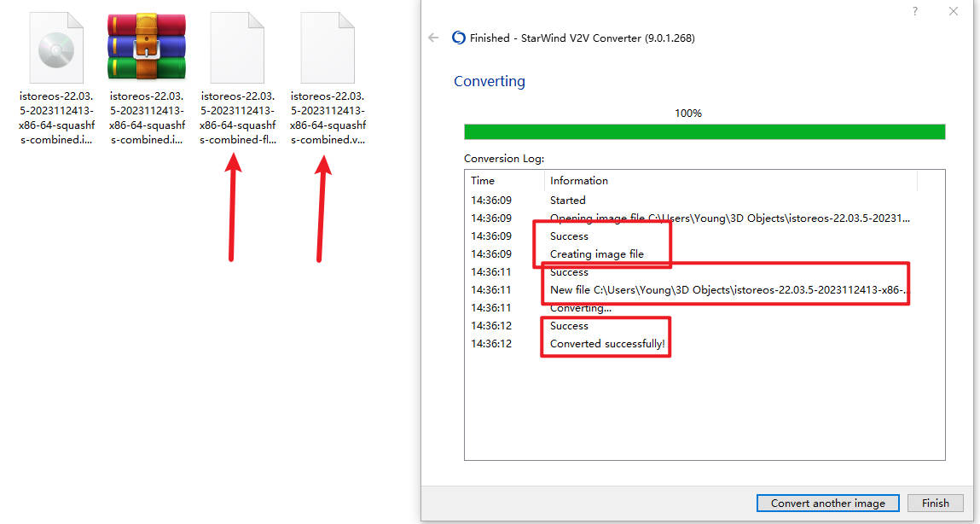Click the disc image's file name label
The height and width of the screenshot is (524, 980).
57,118
